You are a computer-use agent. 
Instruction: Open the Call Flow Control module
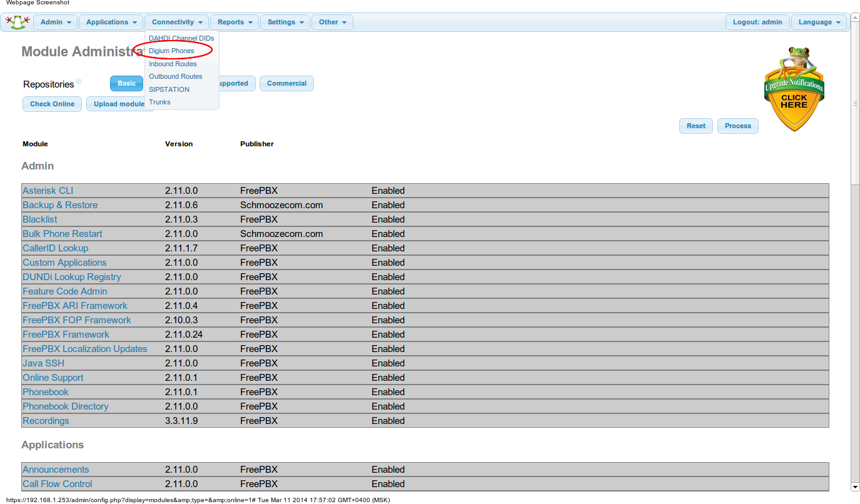[x=57, y=484]
